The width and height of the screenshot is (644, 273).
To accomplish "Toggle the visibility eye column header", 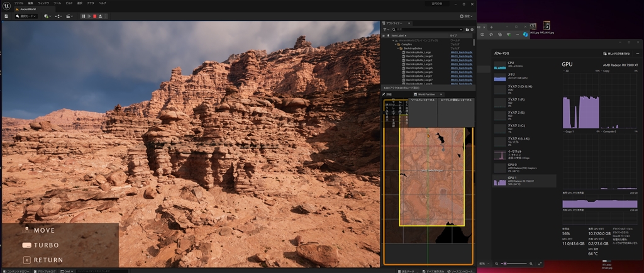I will click(384, 36).
